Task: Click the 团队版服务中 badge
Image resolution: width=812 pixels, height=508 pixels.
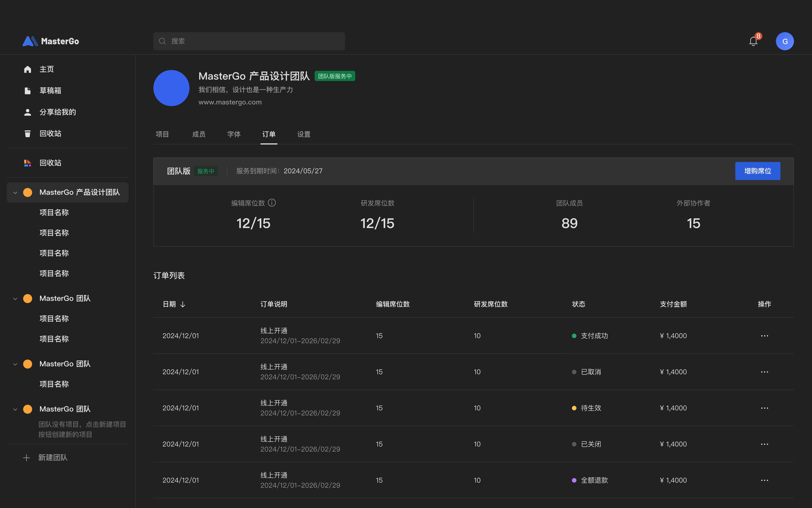Action: pyautogui.click(x=335, y=76)
